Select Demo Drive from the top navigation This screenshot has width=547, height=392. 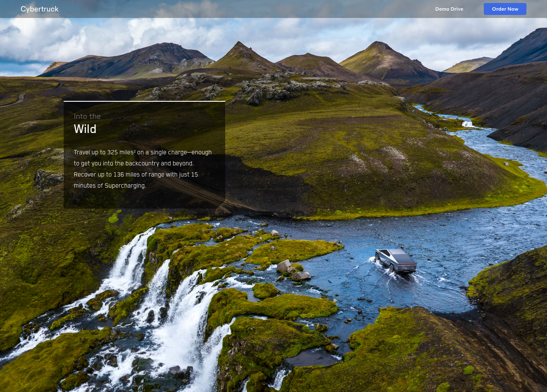point(449,8)
